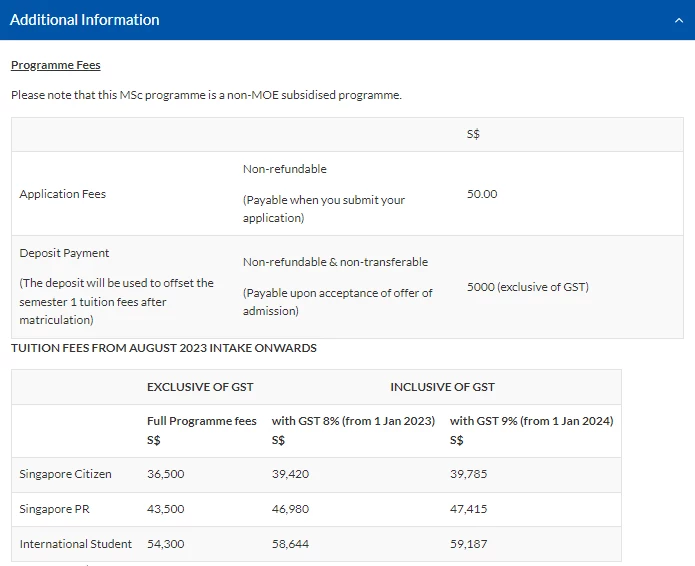This screenshot has width=695, height=566.
Task: Click the 54,300 International Student fee
Action: (x=165, y=544)
